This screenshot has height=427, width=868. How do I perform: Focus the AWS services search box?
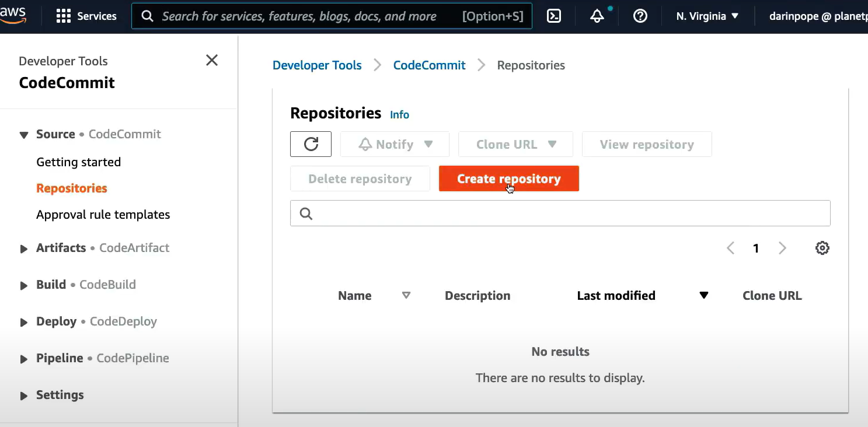click(332, 16)
